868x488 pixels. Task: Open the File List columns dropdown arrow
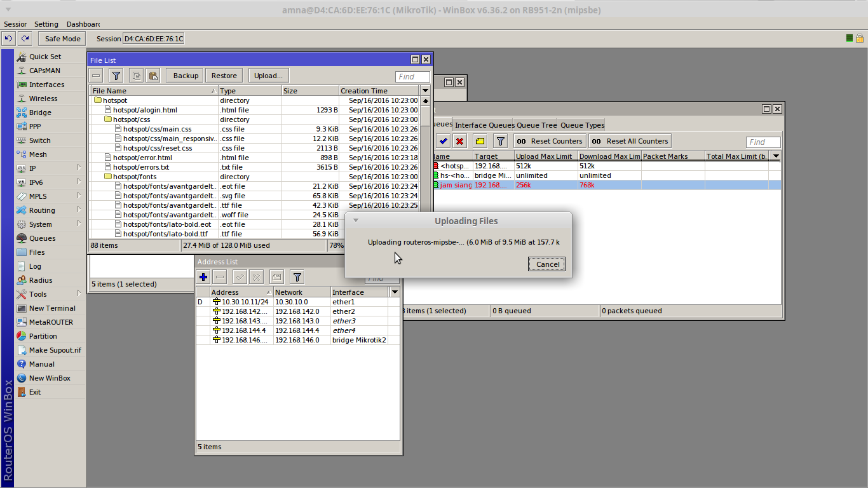coord(425,91)
